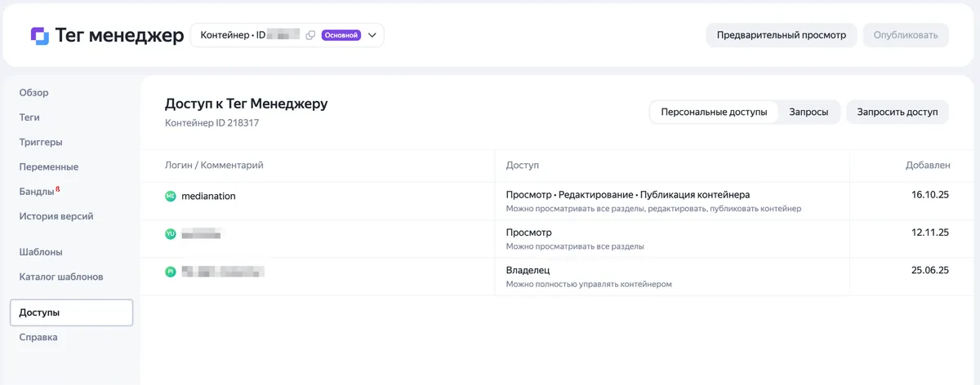Click Контейнер ID 218317 subtitle

[x=212, y=123]
